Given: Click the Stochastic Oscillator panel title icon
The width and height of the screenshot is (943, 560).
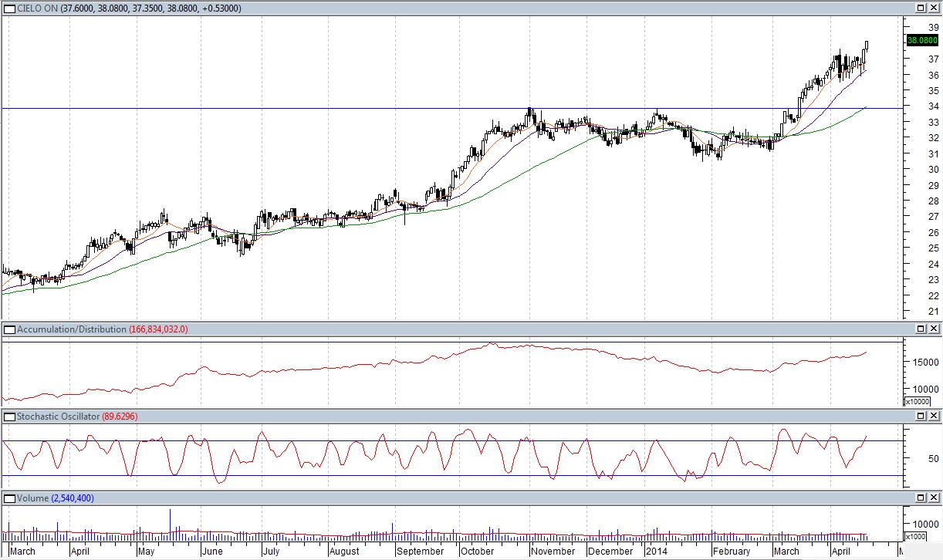Looking at the screenshot, I should coord(9,417).
